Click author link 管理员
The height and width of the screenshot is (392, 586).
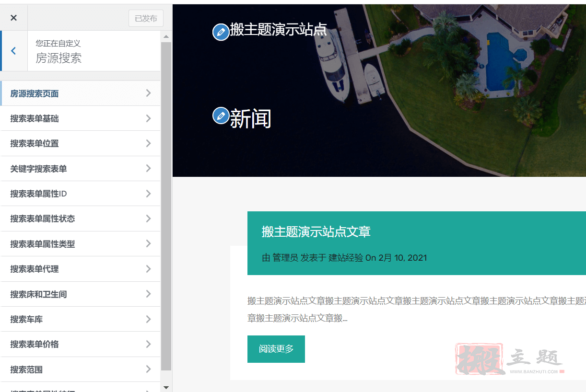(285, 258)
